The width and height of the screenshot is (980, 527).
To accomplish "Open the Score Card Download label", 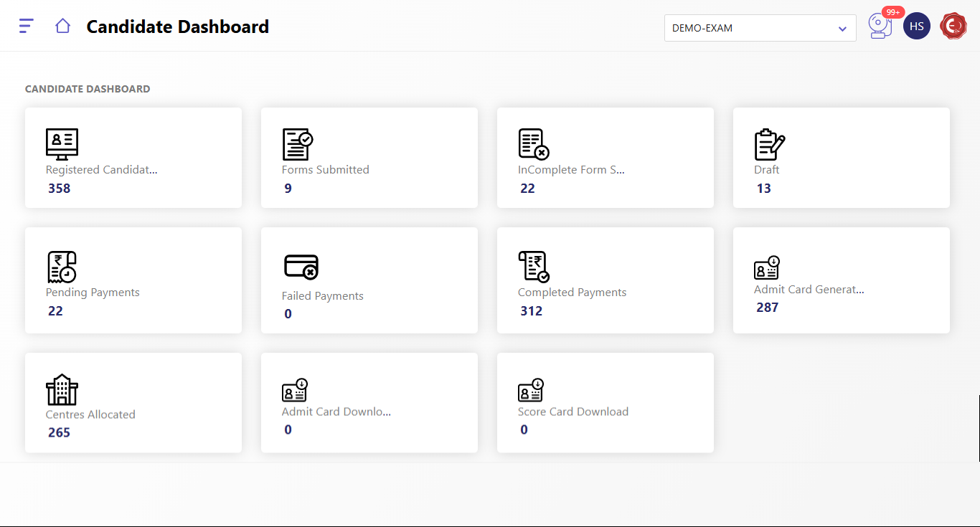I will 573,412.
